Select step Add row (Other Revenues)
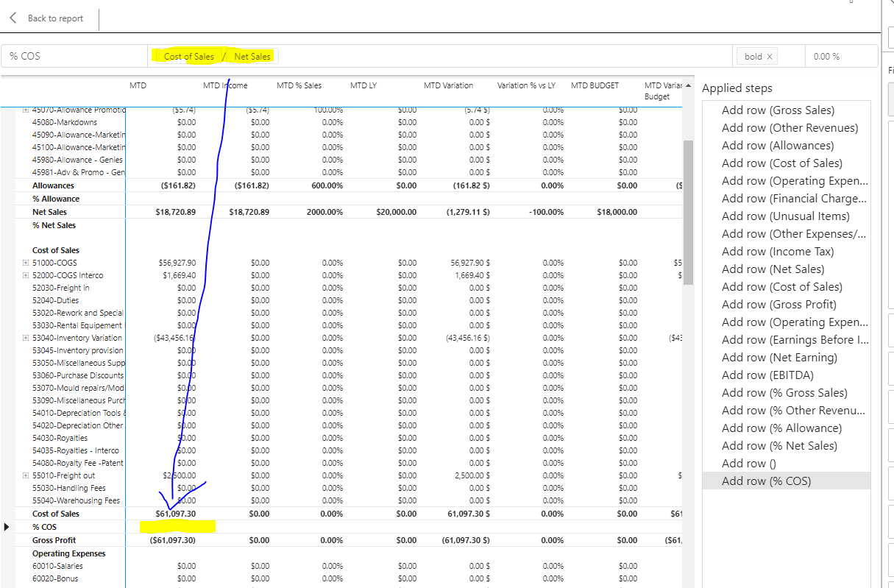 790,128
